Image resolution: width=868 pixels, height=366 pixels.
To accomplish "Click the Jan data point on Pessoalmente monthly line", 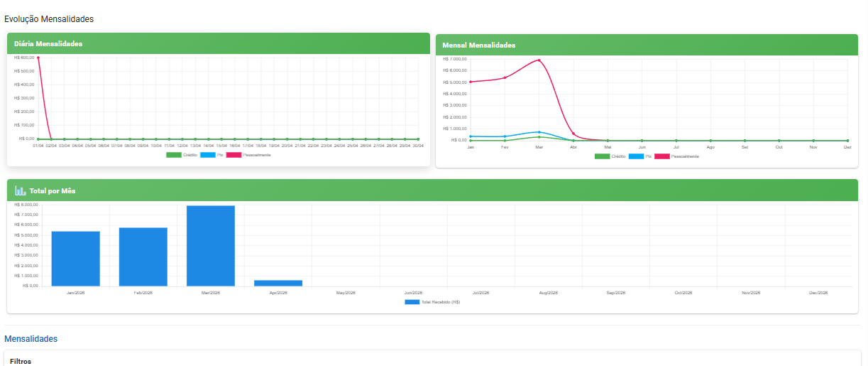I will point(471,82).
